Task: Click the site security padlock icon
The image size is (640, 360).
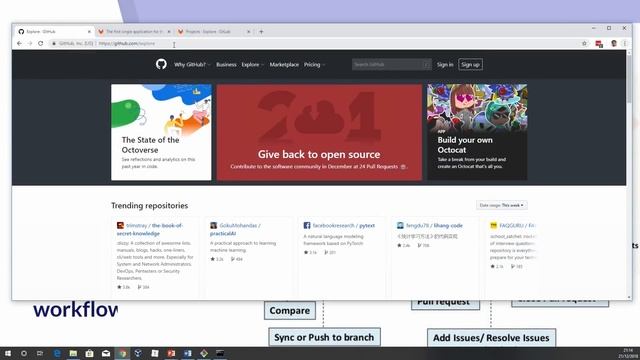Action: pyautogui.click(x=53, y=43)
